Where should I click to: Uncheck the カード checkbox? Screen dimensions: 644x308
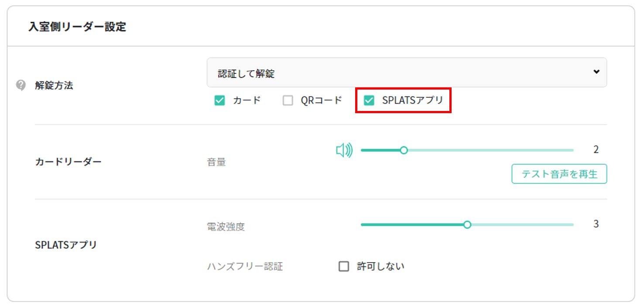[219, 101]
